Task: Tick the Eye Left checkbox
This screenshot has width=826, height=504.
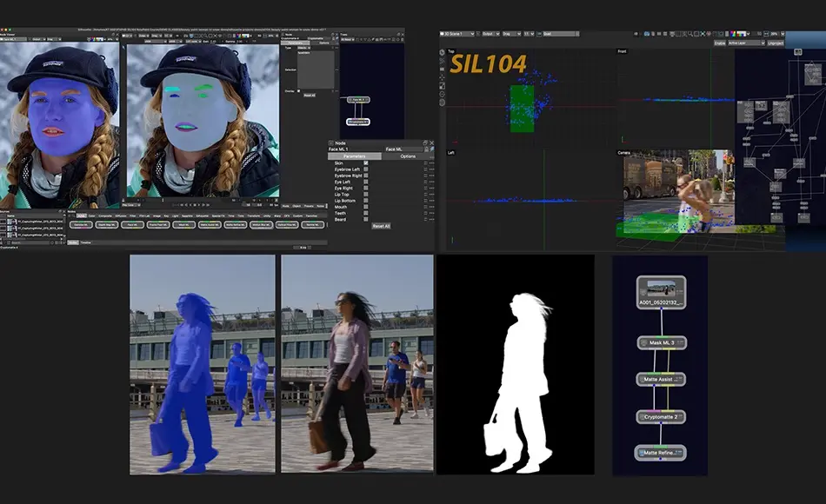Action: tap(365, 182)
